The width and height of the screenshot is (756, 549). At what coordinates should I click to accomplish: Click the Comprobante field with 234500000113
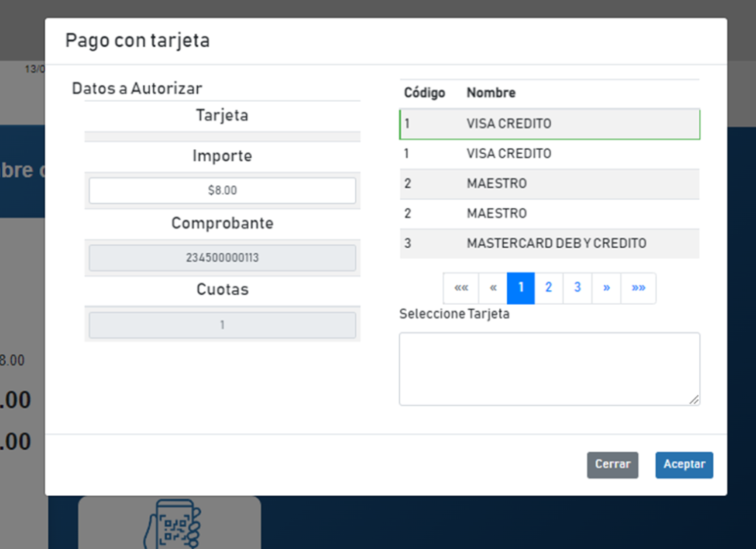221,258
